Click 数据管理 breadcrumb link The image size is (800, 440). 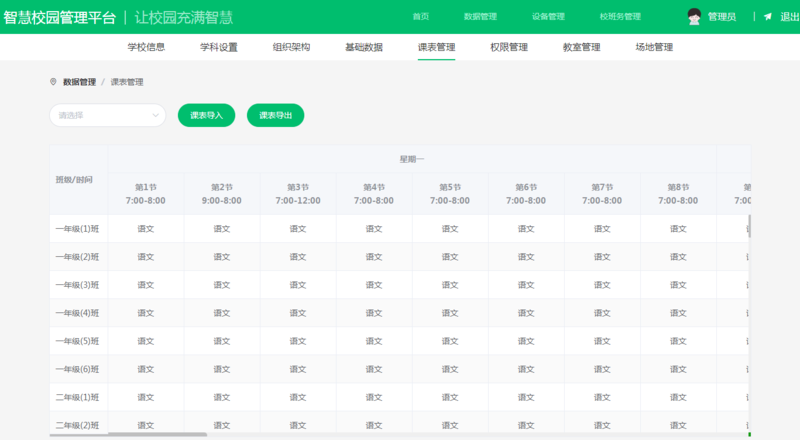coord(79,82)
